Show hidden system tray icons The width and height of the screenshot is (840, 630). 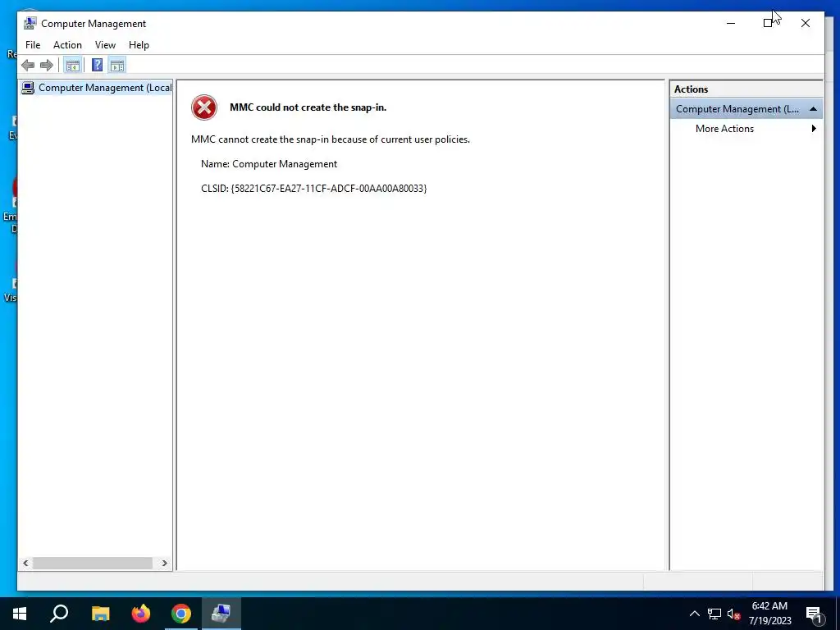694,614
